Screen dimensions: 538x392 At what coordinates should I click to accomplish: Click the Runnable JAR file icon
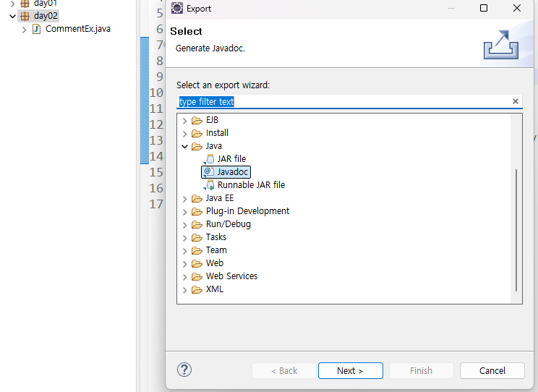209,185
